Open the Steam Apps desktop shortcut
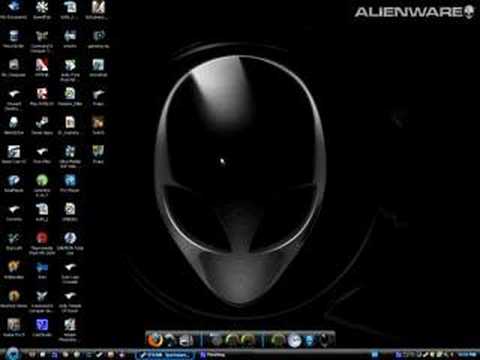 pyautogui.click(x=42, y=125)
